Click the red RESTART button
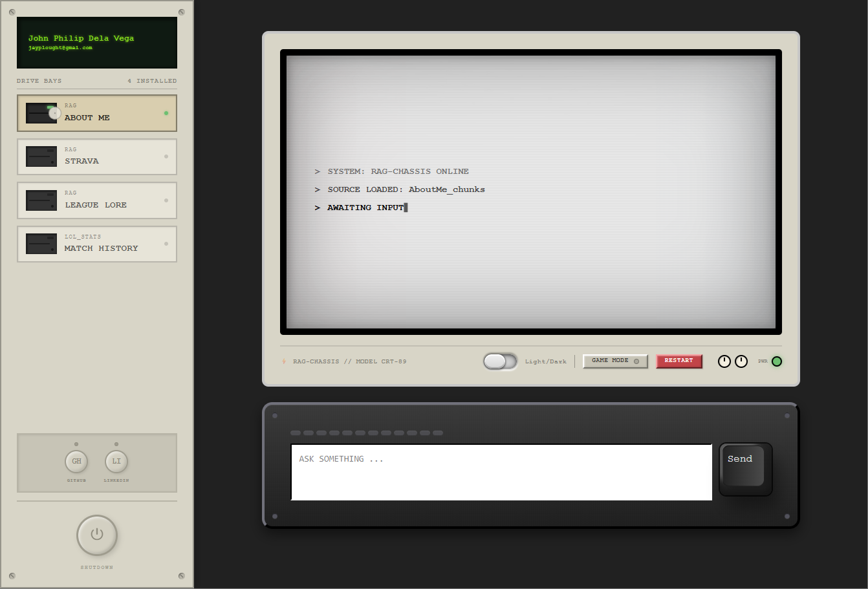868x589 pixels. coord(679,361)
